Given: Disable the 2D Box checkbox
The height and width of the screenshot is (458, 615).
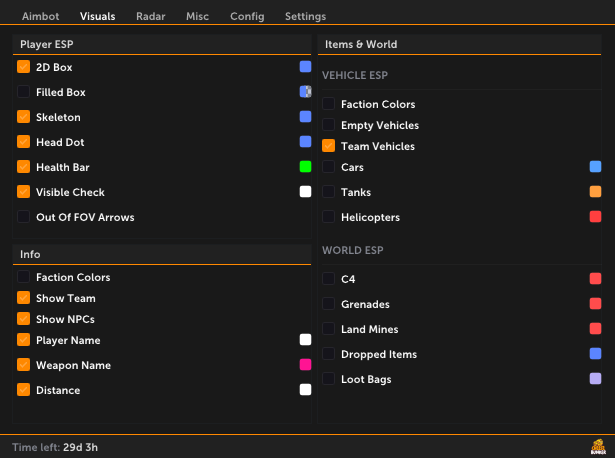Looking at the screenshot, I should pos(24,67).
